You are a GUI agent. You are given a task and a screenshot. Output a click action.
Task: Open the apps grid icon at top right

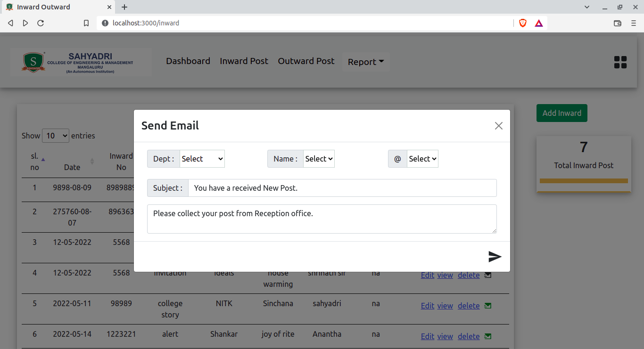620,62
